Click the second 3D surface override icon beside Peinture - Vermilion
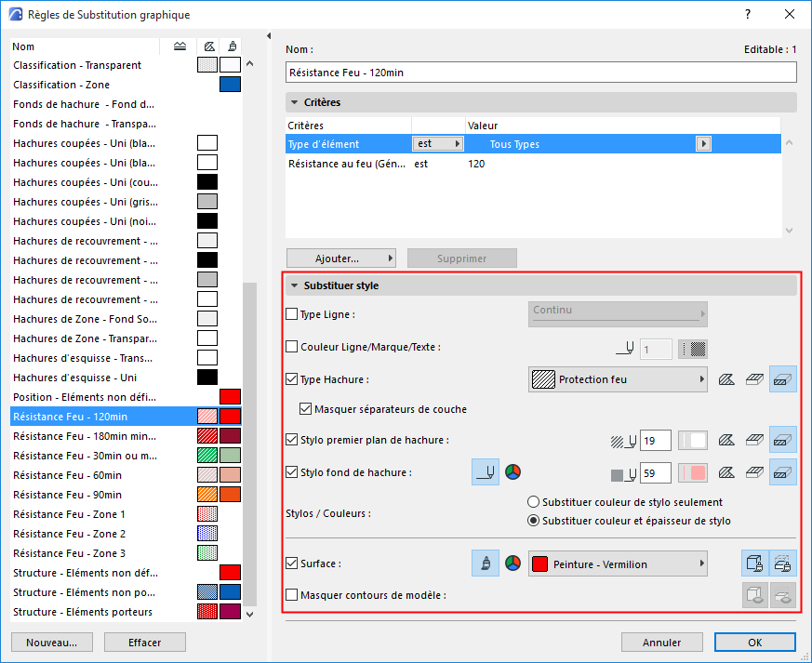 (782, 564)
